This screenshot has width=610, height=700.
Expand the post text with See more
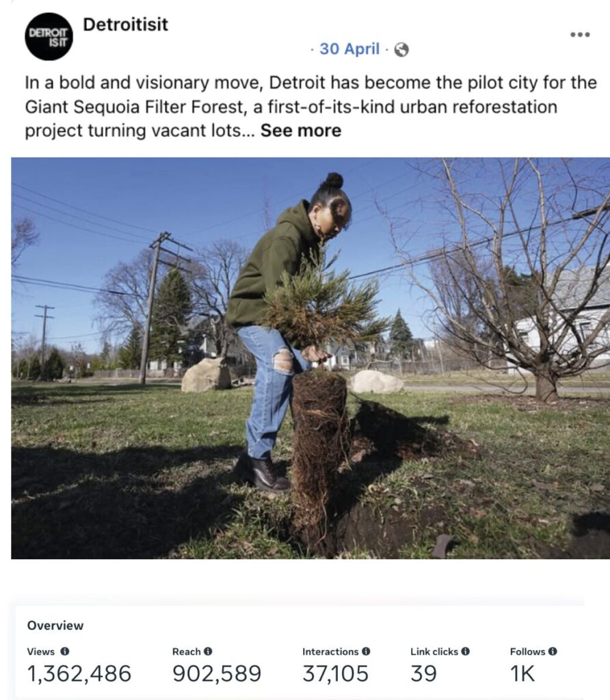click(x=300, y=130)
